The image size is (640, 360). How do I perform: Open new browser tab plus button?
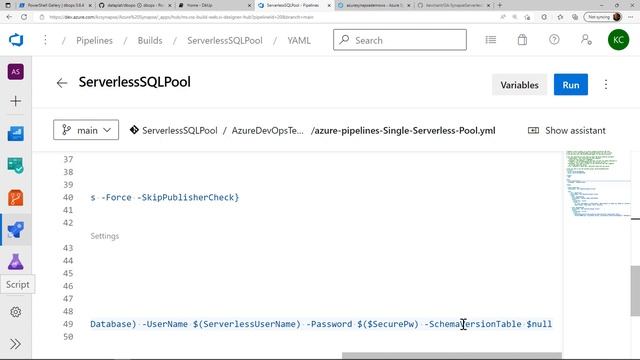pyautogui.click(x=500, y=5)
